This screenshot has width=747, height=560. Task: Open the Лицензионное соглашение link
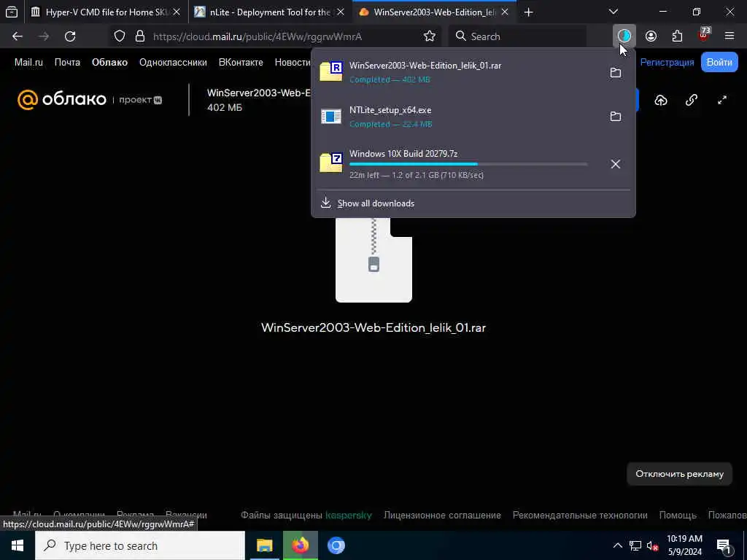point(442,516)
